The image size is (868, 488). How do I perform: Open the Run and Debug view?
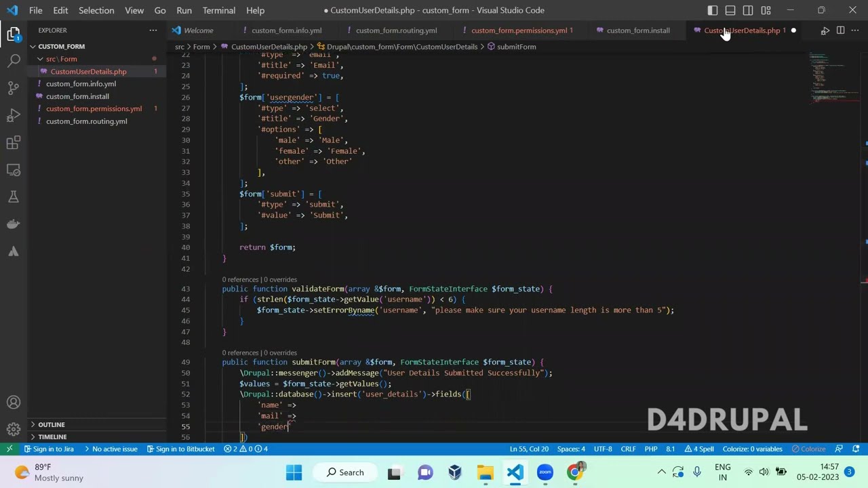(x=14, y=115)
